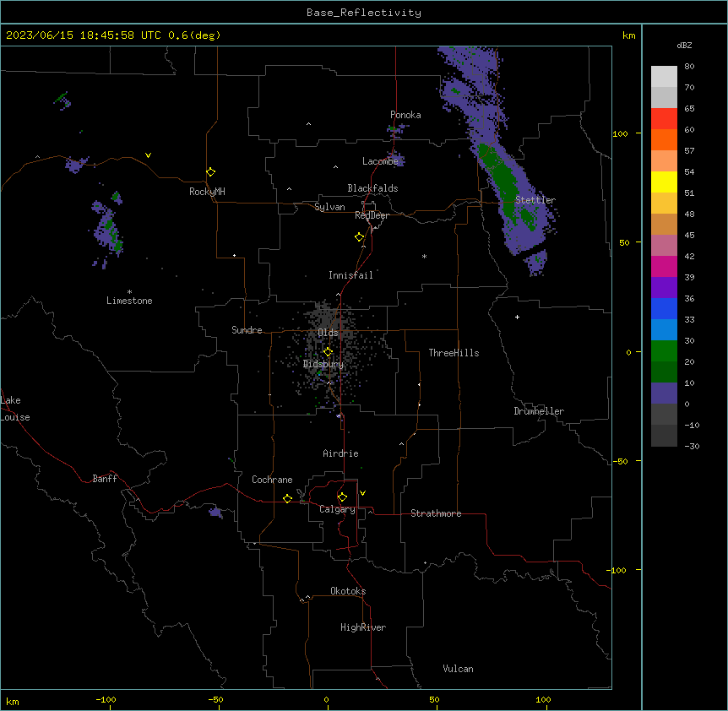This screenshot has width=728, height=711.
Task: Click the Innisfail city label
Action: 350,275
